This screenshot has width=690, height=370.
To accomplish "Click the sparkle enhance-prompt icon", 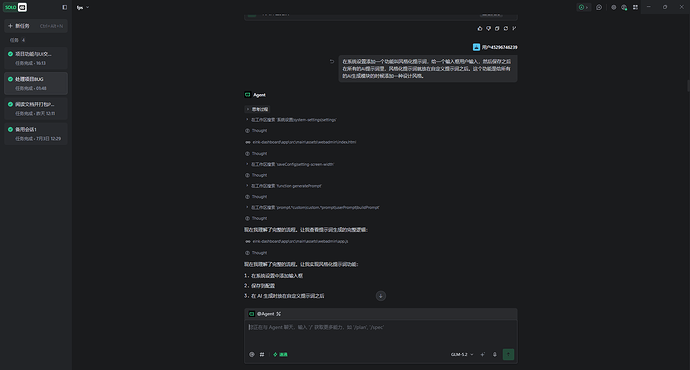I will tap(483, 355).
